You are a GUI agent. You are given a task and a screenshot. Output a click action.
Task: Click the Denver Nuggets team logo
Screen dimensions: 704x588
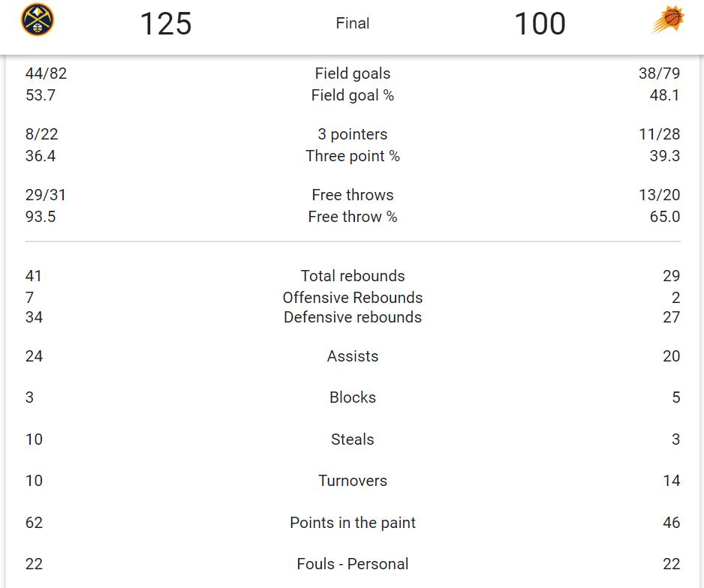[38, 20]
